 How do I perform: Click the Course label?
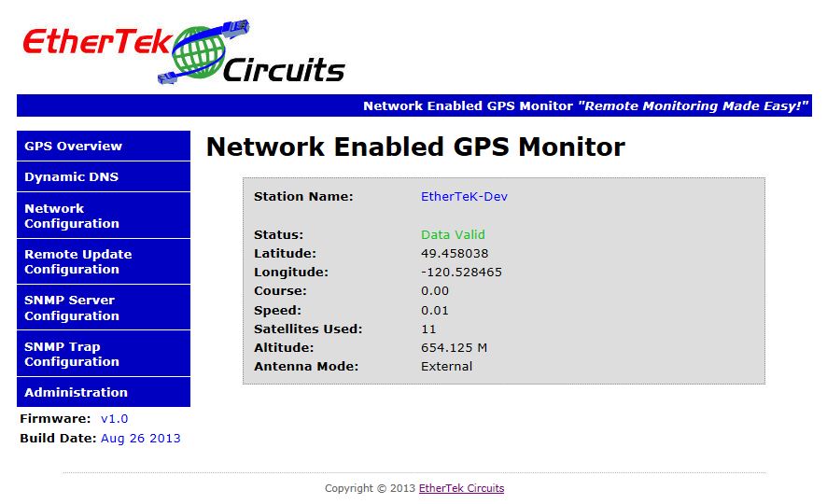pyautogui.click(x=280, y=291)
